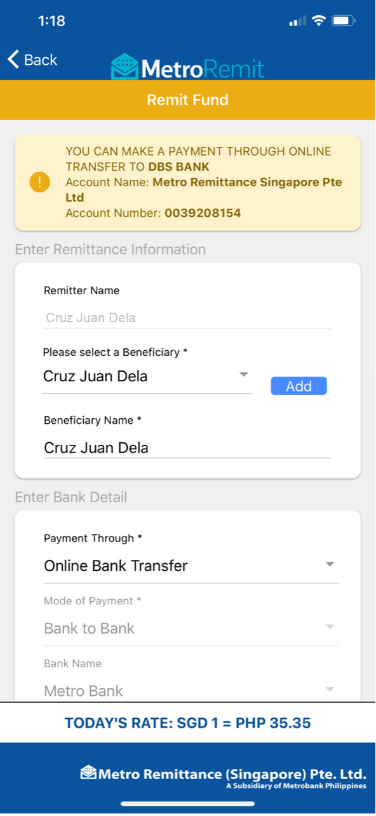The image size is (376, 816).
Task: Go back using the Back text
Action: (x=41, y=60)
